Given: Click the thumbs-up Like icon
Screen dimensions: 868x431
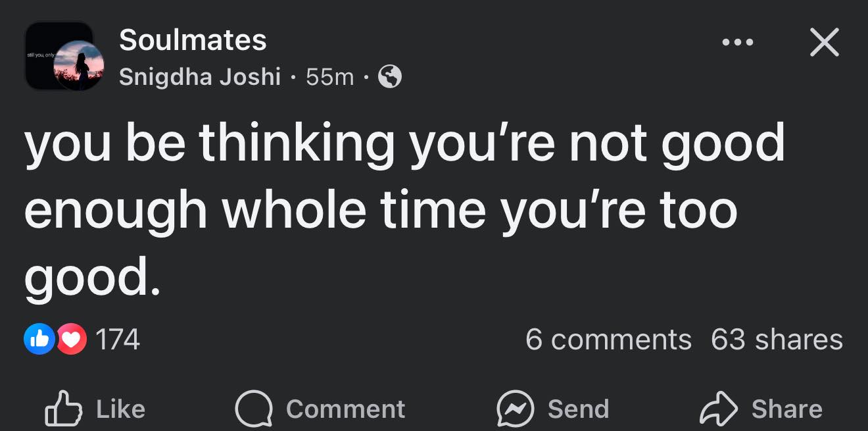Looking at the screenshot, I should click(63, 409).
